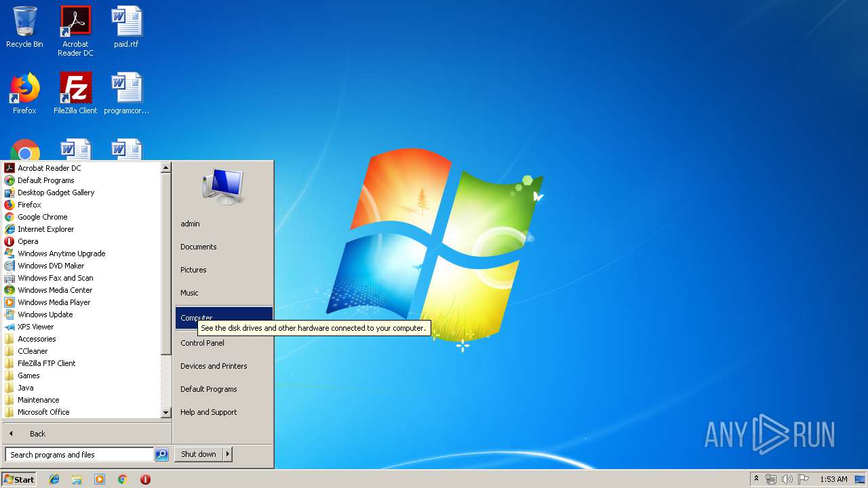Expand the Games folder
The image size is (868, 488).
(x=28, y=375)
